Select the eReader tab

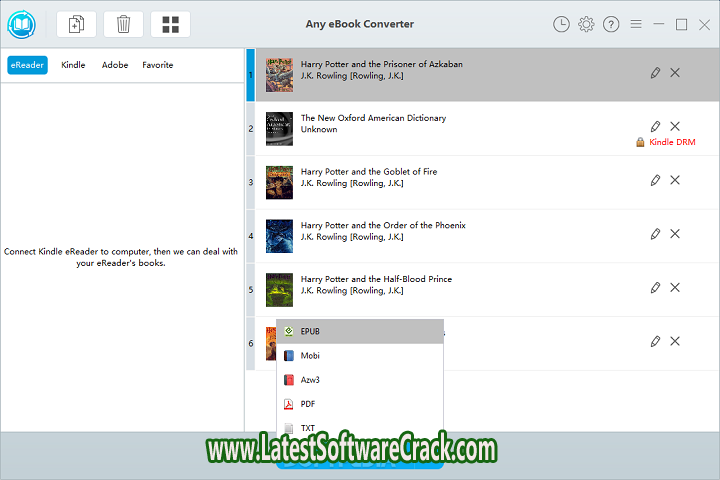pyautogui.click(x=27, y=65)
